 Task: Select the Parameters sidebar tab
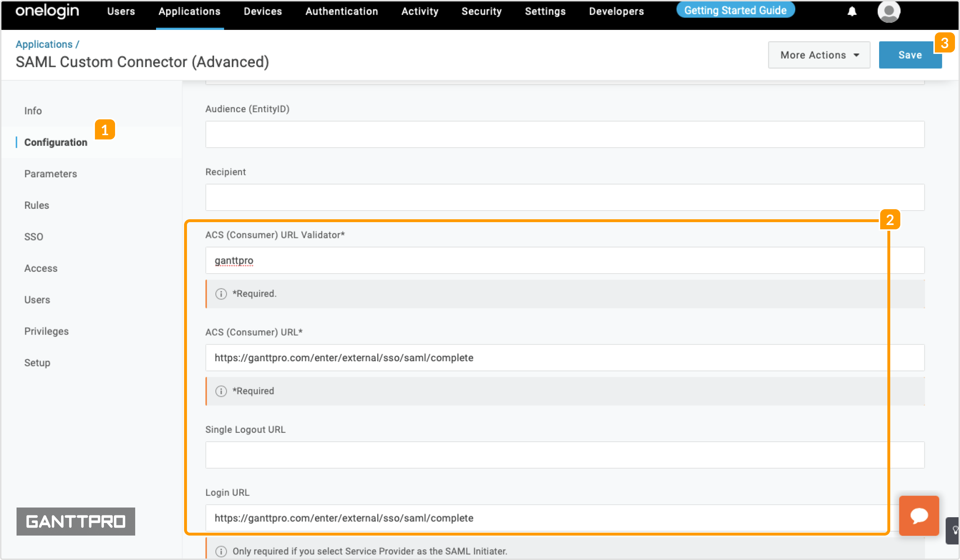(51, 174)
